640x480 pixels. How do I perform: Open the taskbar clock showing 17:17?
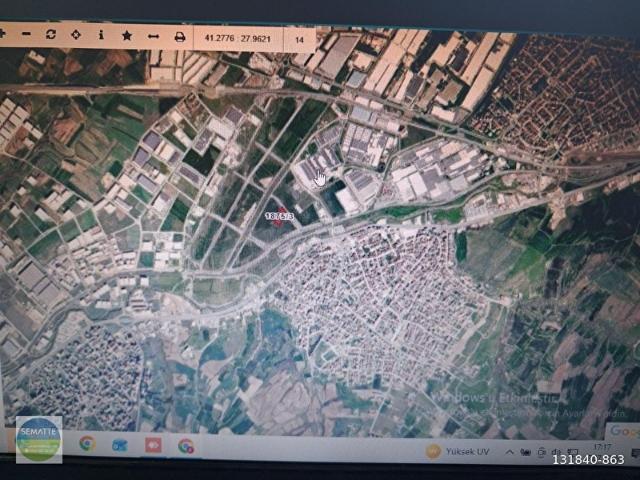coord(602,447)
